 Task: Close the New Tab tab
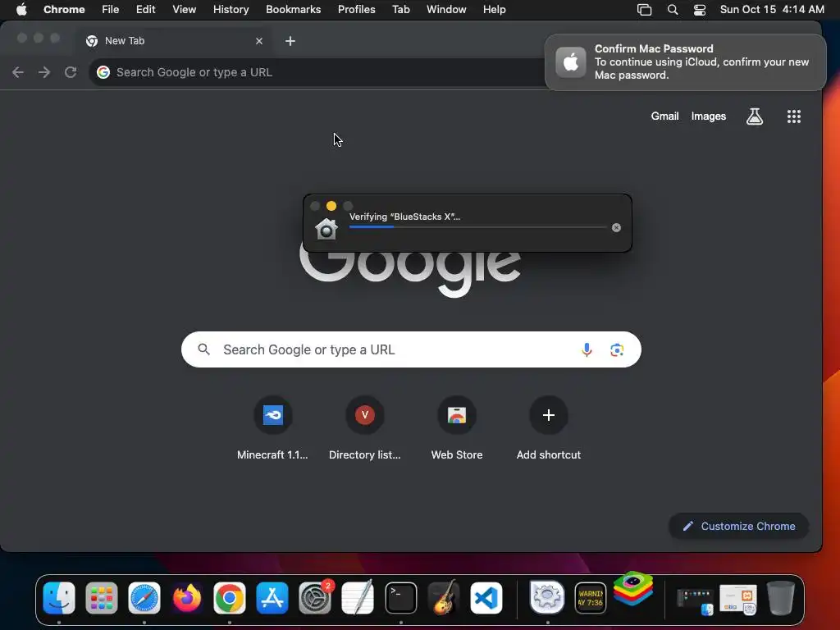tap(258, 41)
